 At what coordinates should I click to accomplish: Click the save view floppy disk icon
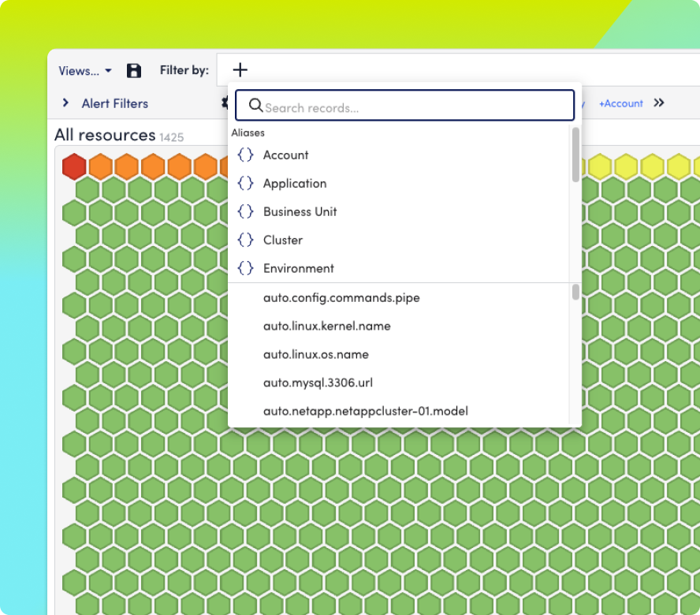tap(134, 71)
